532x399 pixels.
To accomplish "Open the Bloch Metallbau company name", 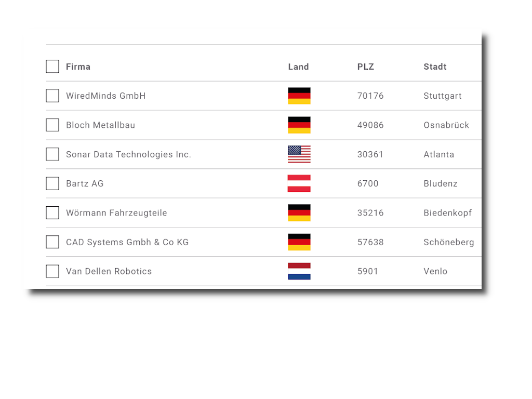I will point(100,125).
